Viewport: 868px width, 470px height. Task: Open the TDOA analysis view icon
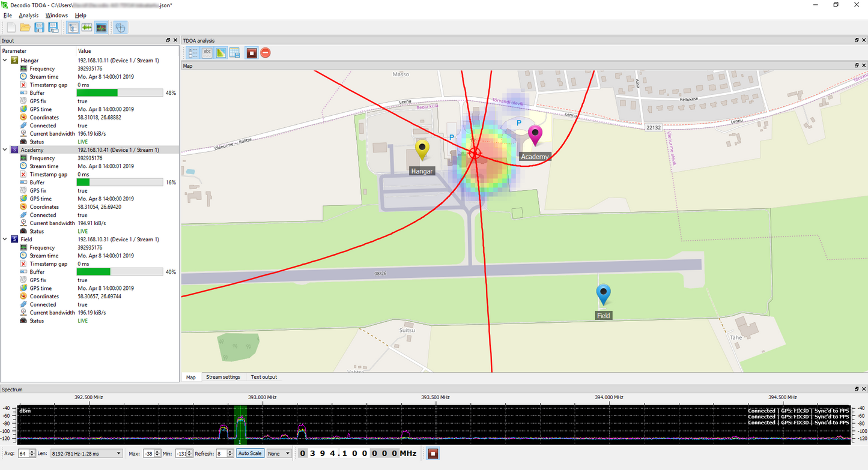[x=120, y=27]
